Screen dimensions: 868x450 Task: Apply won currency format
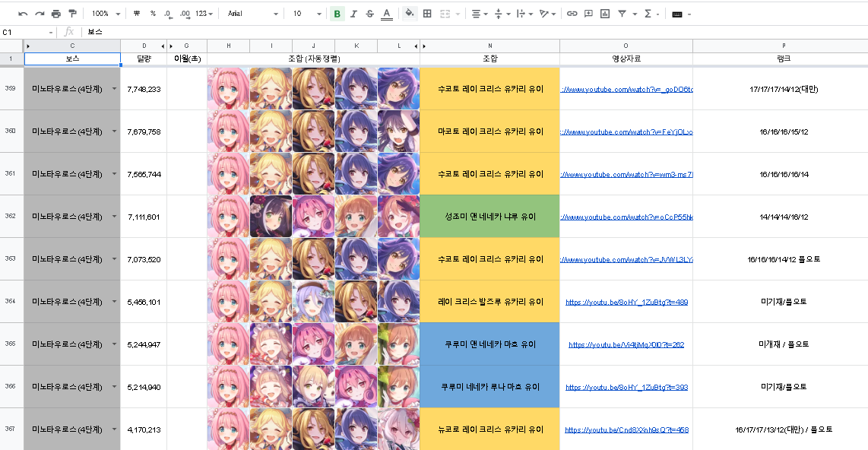coord(137,14)
